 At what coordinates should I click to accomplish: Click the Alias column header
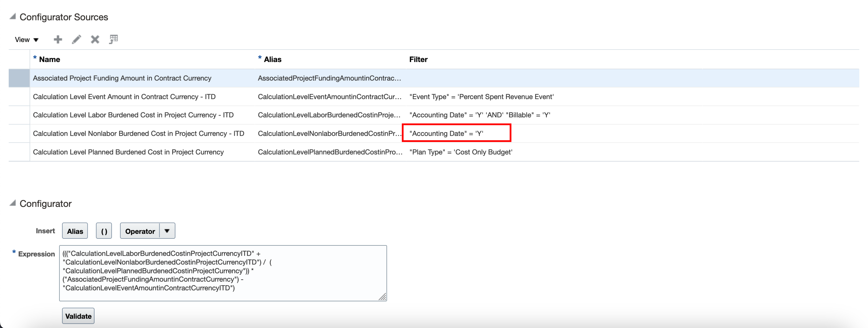(272, 60)
